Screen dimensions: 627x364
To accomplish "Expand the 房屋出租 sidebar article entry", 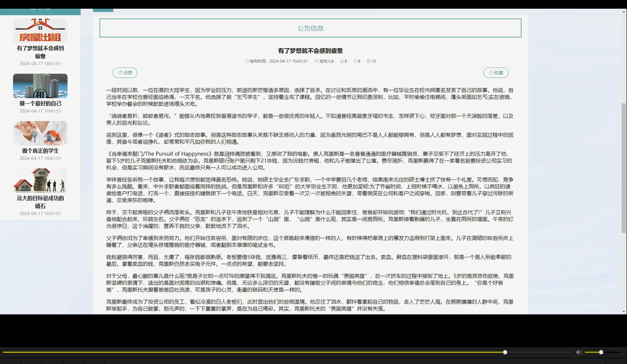I will coord(40,31).
